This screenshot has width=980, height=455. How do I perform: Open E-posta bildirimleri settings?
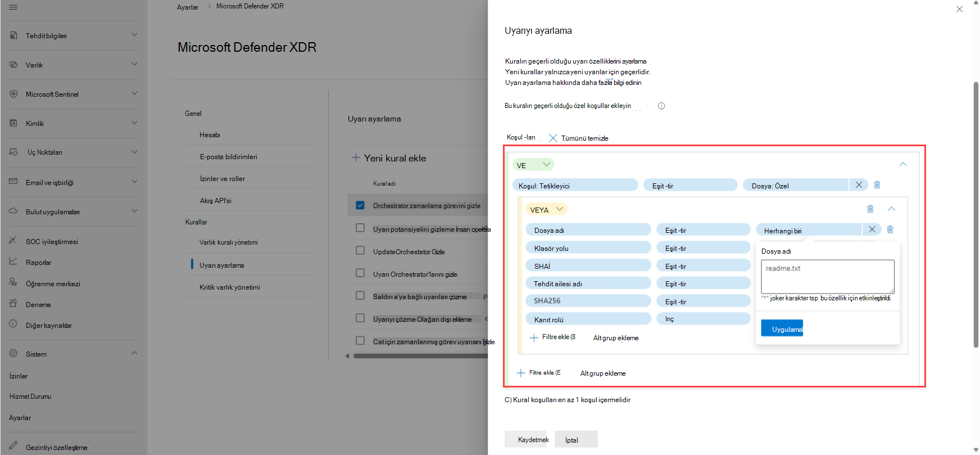point(229,157)
